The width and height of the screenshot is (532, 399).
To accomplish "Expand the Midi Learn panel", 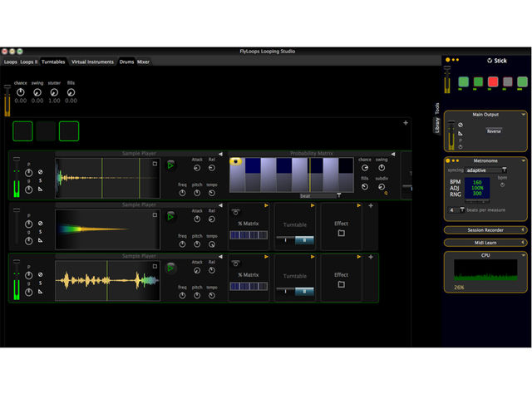I will tap(485, 243).
